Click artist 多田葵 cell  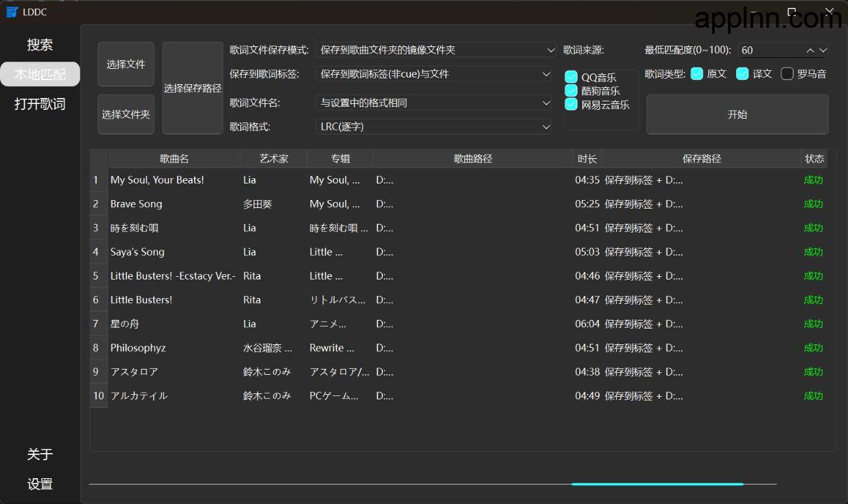(274, 204)
